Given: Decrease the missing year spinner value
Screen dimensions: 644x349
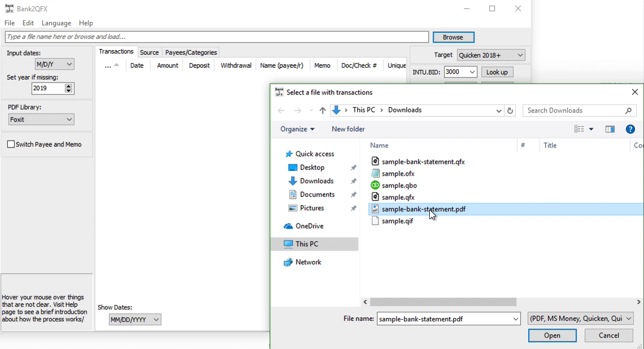Looking at the screenshot, I should pos(68,91).
